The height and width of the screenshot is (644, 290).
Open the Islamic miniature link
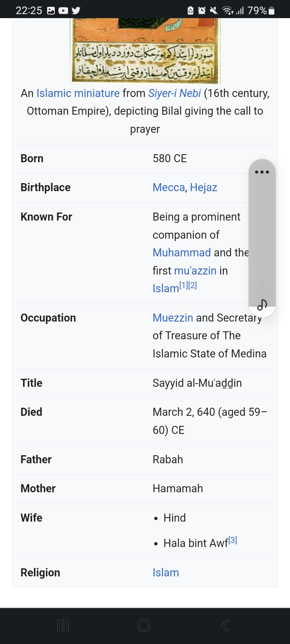tap(78, 93)
